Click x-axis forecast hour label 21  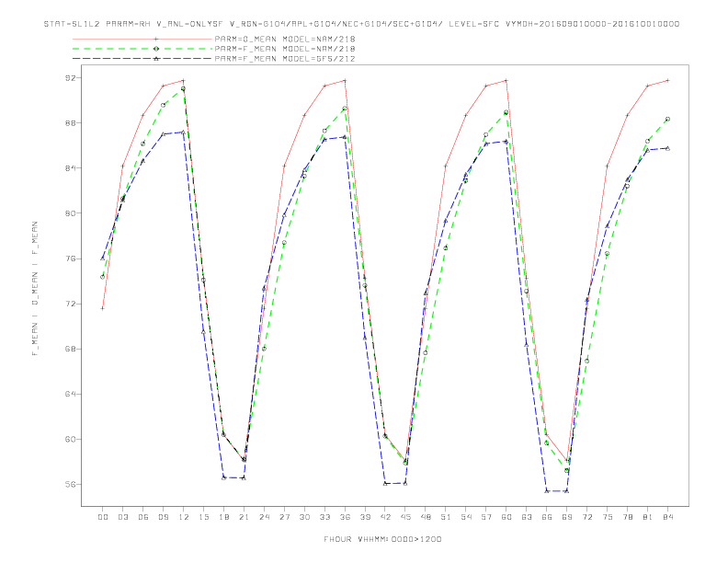(x=244, y=517)
